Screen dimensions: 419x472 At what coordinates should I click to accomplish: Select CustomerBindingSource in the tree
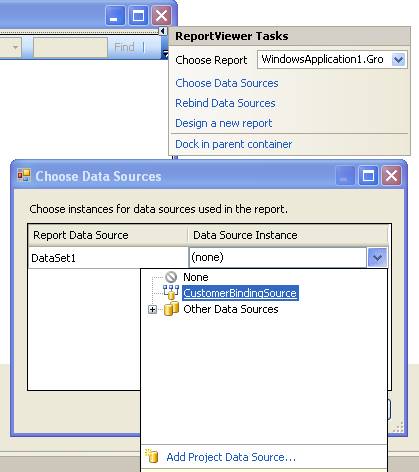pos(240,293)
